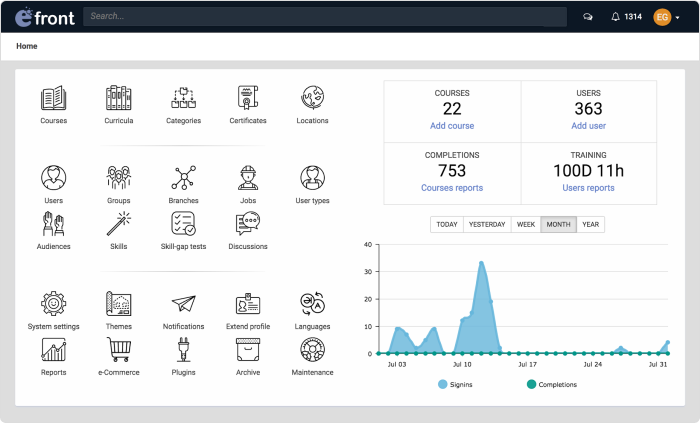Open the Users icon
Image resolution: width=700 pixels, height=423 pixels.
pos(54,178)
